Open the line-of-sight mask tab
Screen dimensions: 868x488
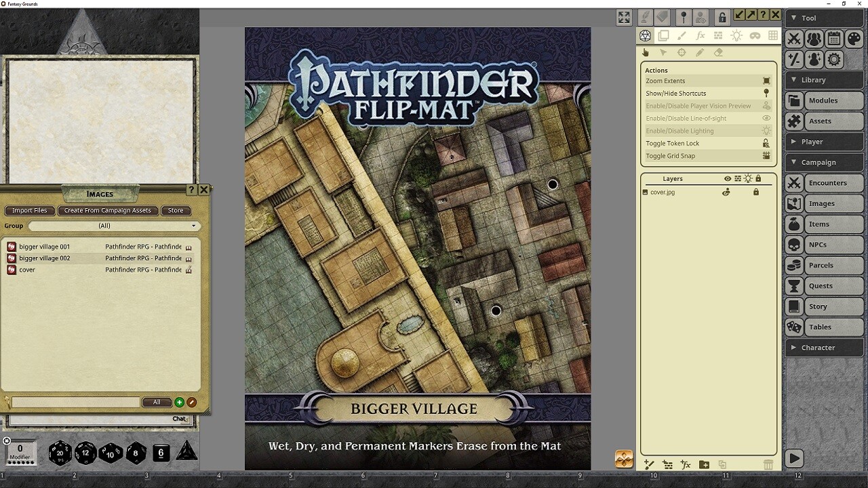click(x=755, y=35)
